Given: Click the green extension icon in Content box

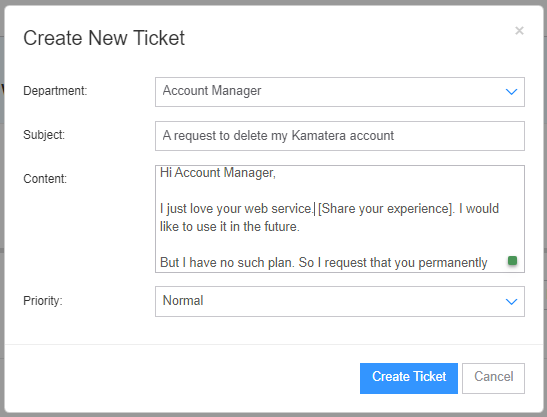Looking at the screenshot, I should tap(512, 260).
